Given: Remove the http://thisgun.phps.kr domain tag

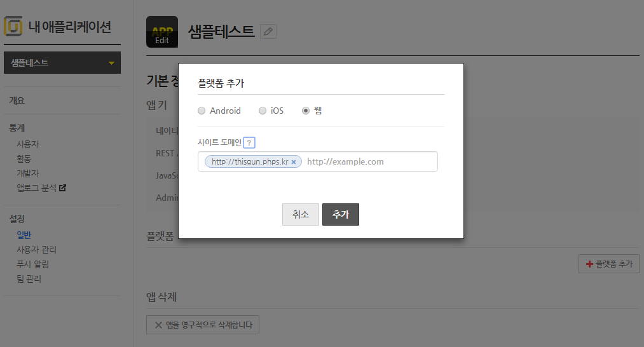Looking at the screenshot, I should (x=294, y=162).
